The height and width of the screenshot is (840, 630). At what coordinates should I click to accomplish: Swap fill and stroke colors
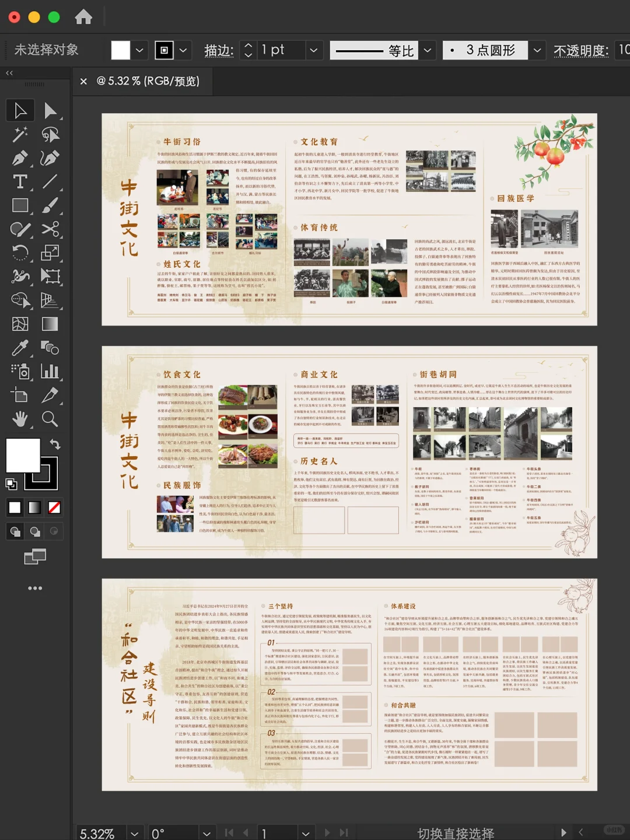[55, 444]
